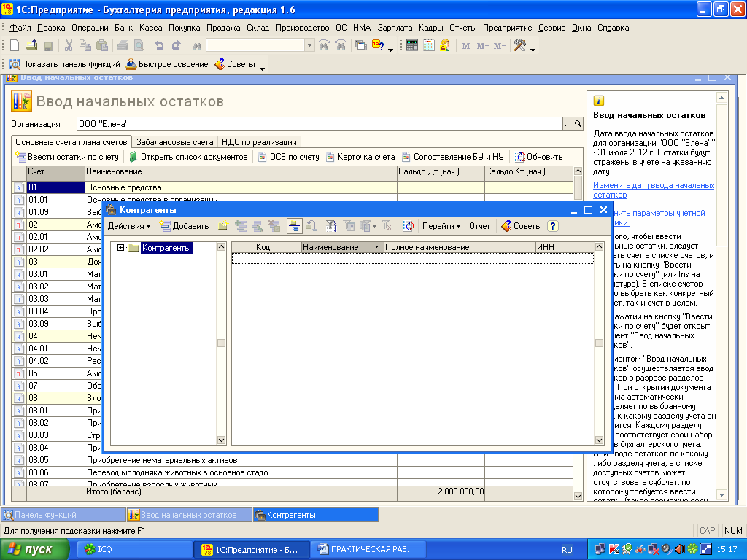The height and width of the screenshot is (560, 747).
Task: Open the search field dropdown arrow in the toolbar
Action: pos(309,46)
